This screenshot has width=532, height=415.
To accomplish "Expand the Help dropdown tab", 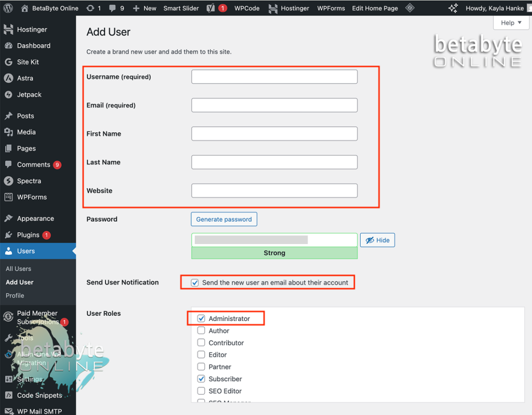I will [511, 23].
